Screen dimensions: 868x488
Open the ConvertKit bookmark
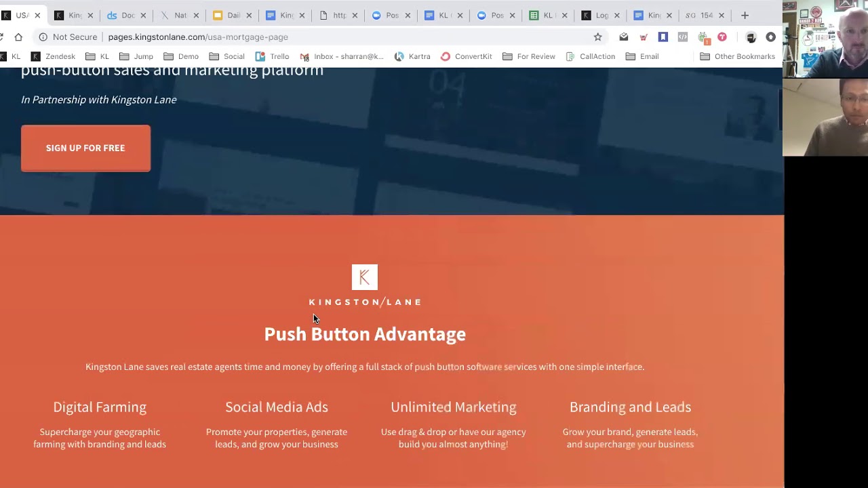pos(466,56)
